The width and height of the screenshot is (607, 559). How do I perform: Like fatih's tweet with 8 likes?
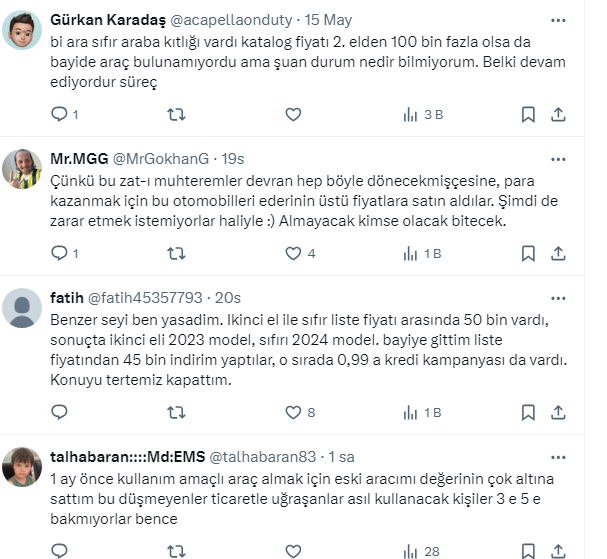coord(293,412)
